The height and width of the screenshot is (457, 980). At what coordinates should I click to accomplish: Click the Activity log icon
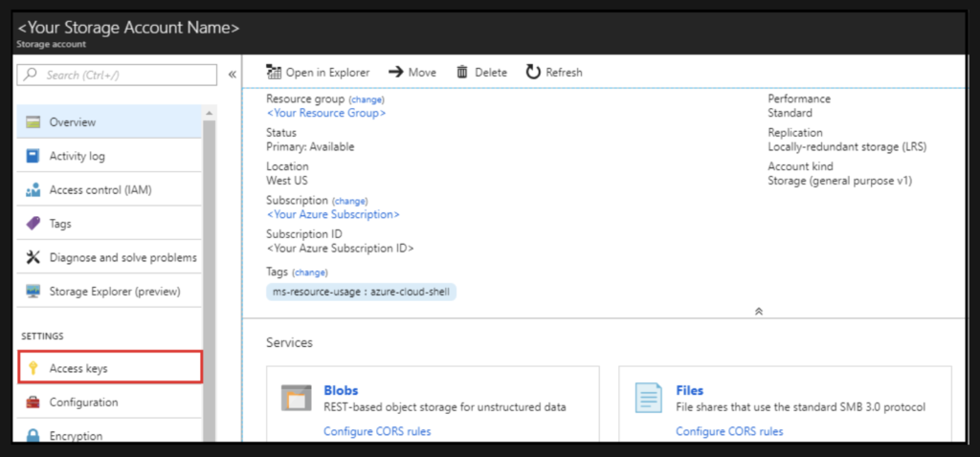point(33,156)
